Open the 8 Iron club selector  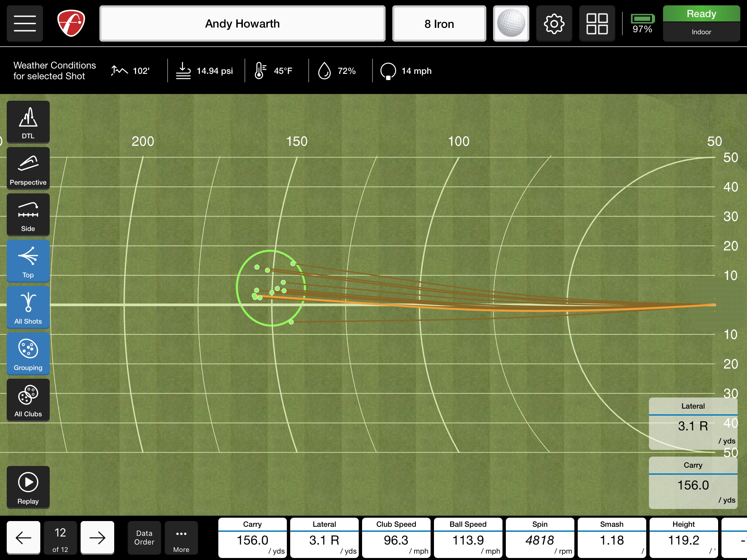click(x=439, y=23)
